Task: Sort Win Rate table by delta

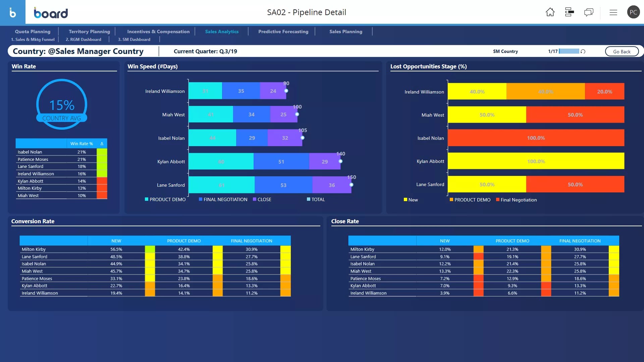Action: [102, 143]
